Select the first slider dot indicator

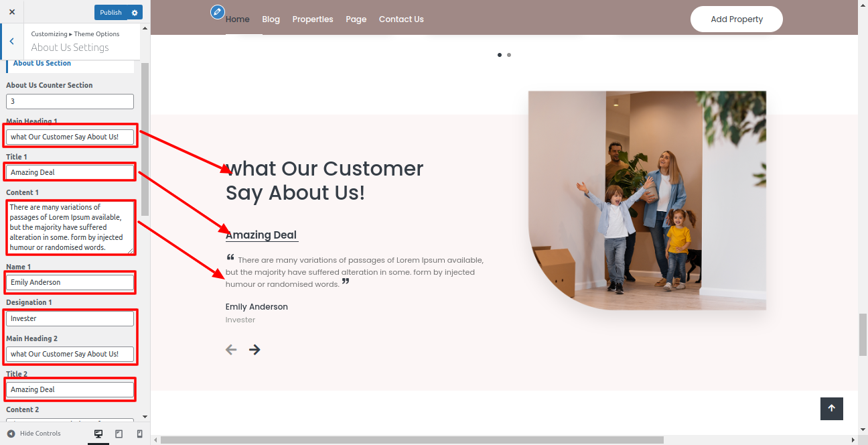click(500, 55)
